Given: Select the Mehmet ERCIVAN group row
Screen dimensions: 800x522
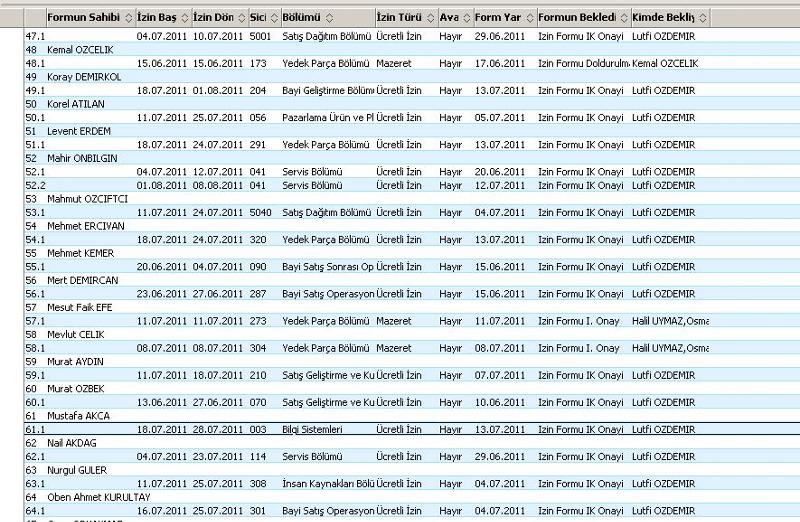Looking at the screenshot, I should [412, 226].
